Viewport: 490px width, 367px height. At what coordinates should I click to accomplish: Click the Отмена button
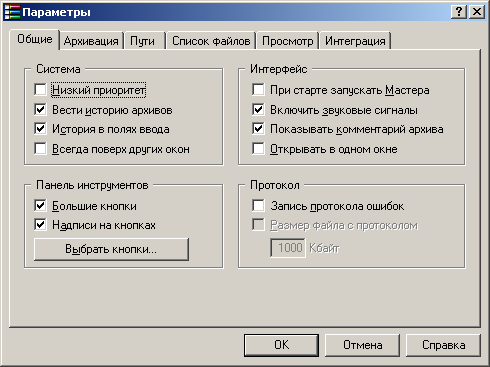point(363,345)
